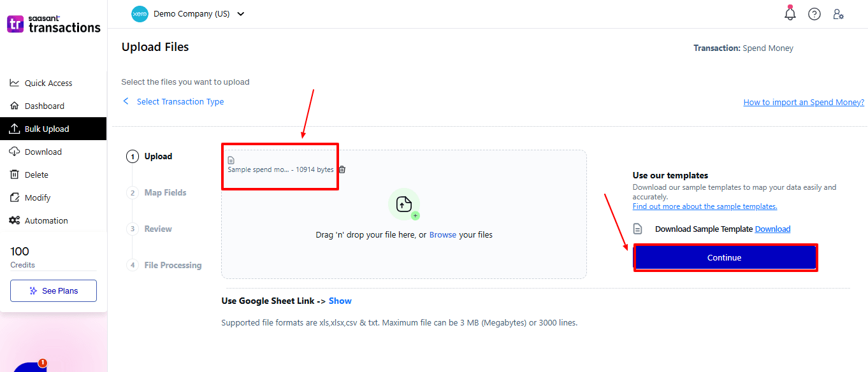
Task: Open the Download sidebar item
Action: [43, 152]
